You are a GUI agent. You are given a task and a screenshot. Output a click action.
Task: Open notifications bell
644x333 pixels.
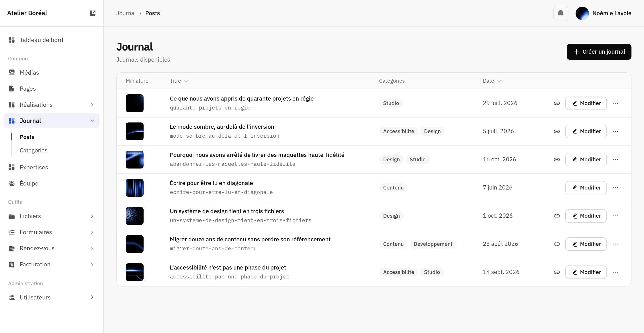[561, 13]
